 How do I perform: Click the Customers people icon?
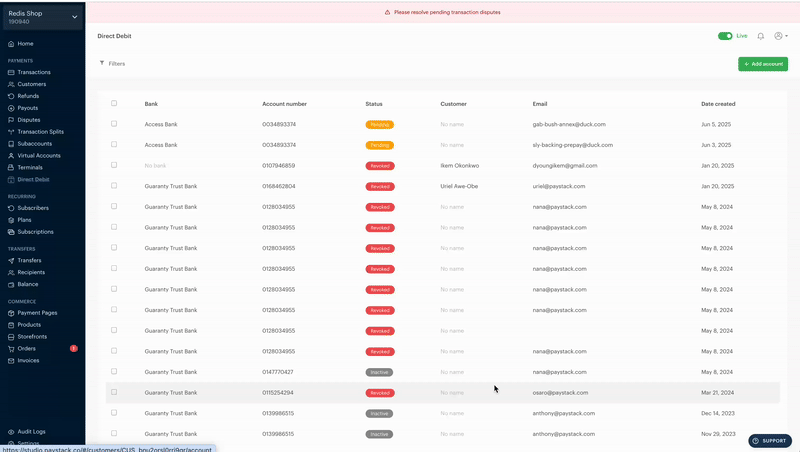11,84
